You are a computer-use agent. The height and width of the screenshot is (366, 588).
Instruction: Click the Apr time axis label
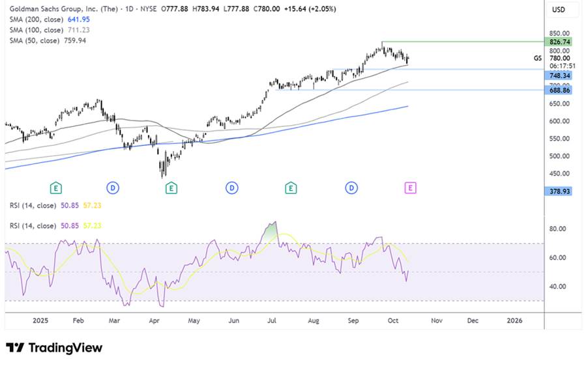(154, 320)
